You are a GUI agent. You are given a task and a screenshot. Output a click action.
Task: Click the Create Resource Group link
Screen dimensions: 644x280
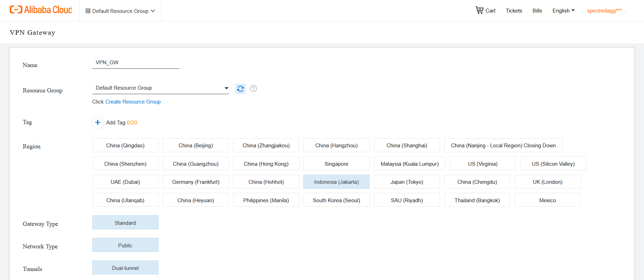click(x=133, y=102)
